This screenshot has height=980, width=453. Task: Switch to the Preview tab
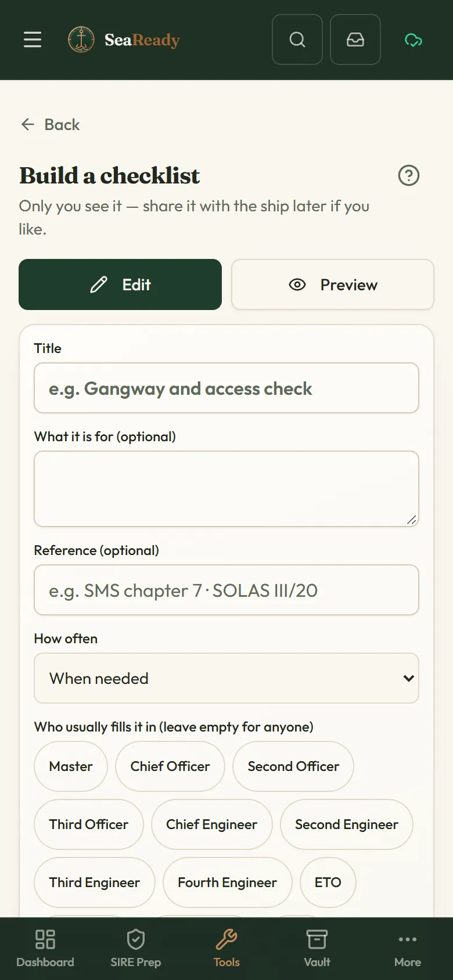tap(333, 284)
